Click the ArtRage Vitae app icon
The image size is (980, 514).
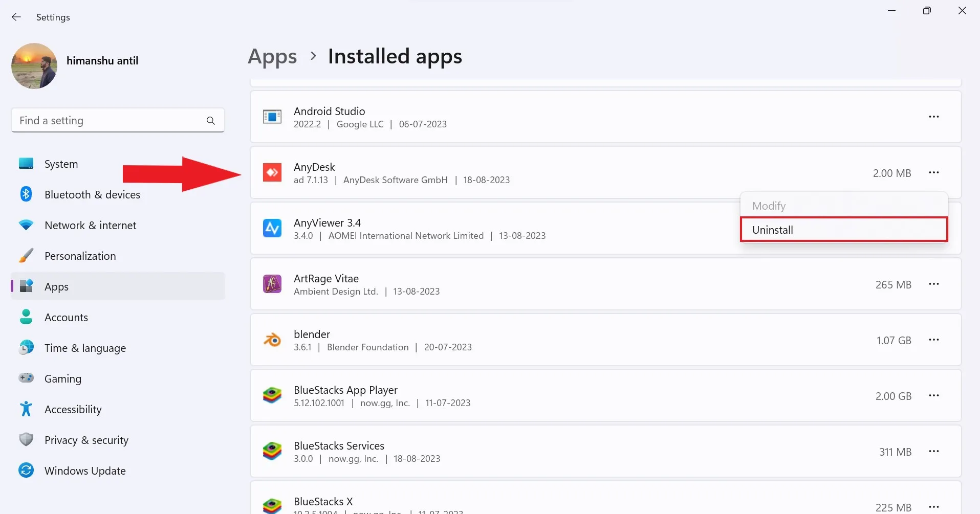272,284
